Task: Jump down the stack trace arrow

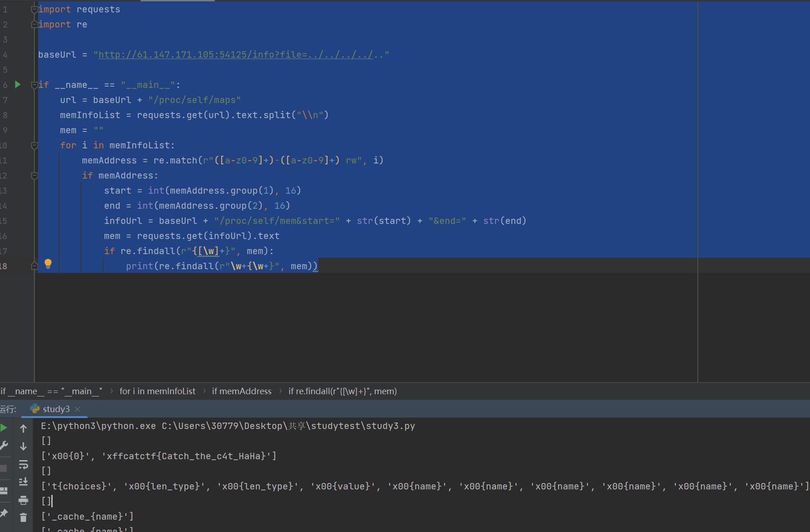Action: pyautogui.click(x=23, y=446)
